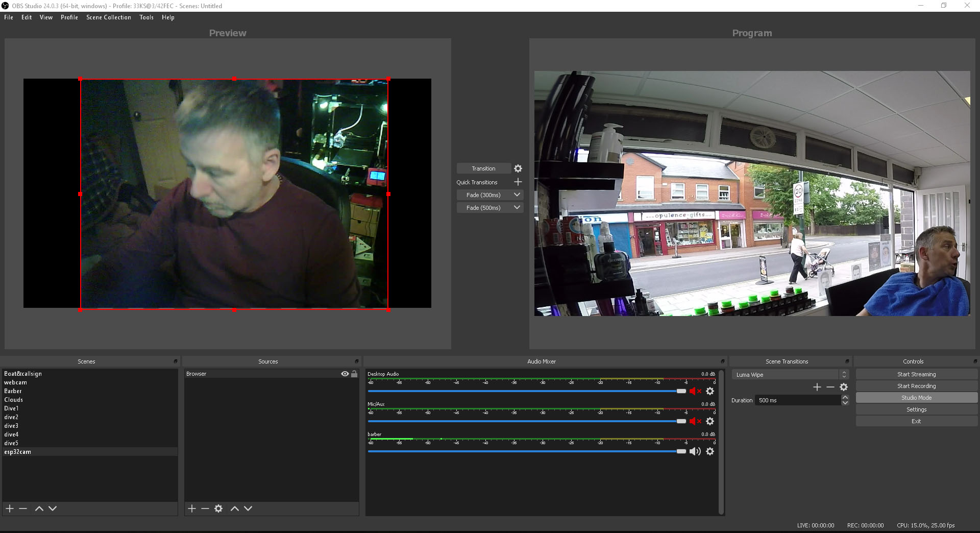The image size is (980, 533).
Task: Click the Exit button
Action: [917, 421]
